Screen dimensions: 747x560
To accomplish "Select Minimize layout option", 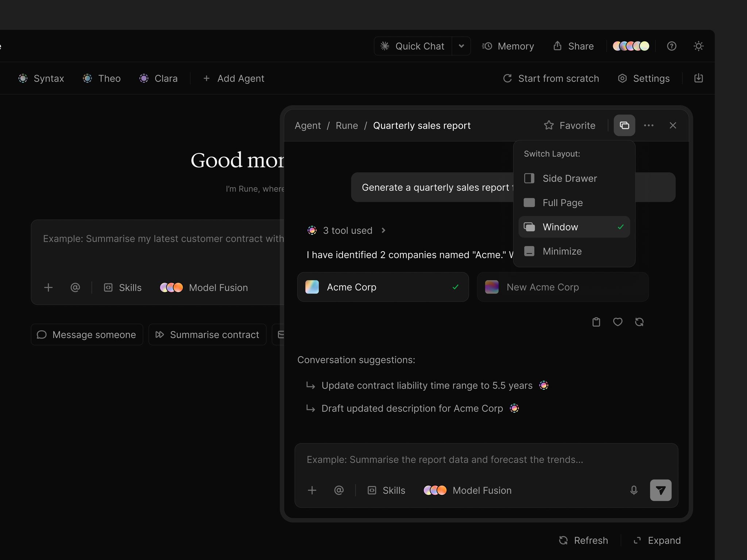I will [574, 251].
